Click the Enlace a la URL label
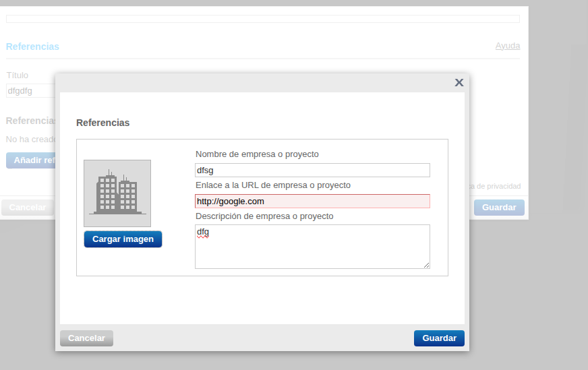Image resolution: width=588 pixels, height=370 pixels. [272, 185]
